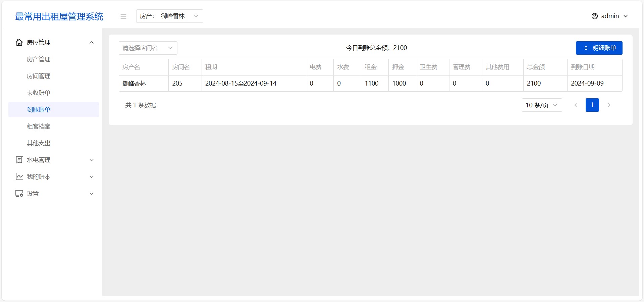Expand the 我的账本 menu chevron
This screenshot has height=302, width=644.
coord(92,177)
